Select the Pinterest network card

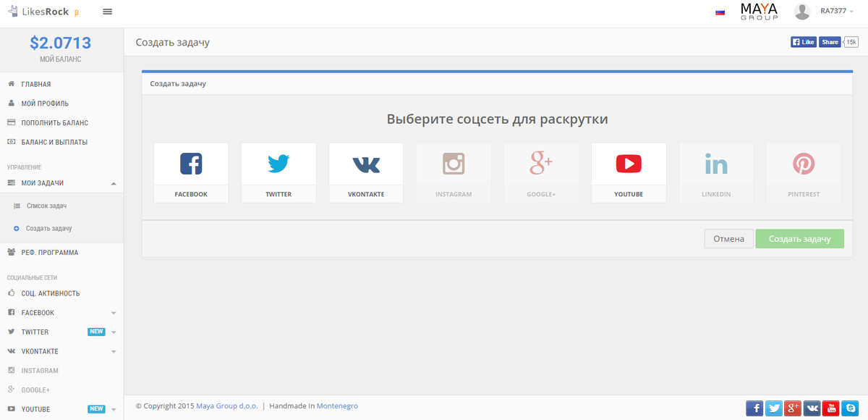(x=804, y=172)
